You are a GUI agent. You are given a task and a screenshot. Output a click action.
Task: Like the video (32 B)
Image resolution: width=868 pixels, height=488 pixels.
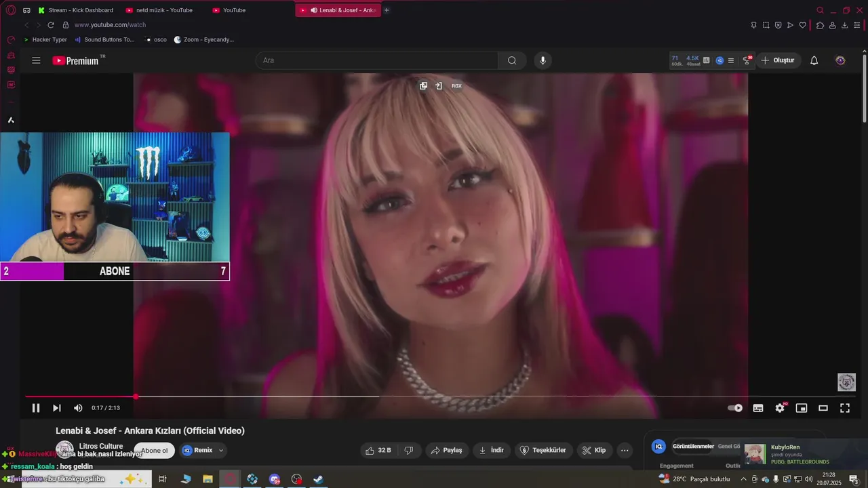click(x=378, y=450)
